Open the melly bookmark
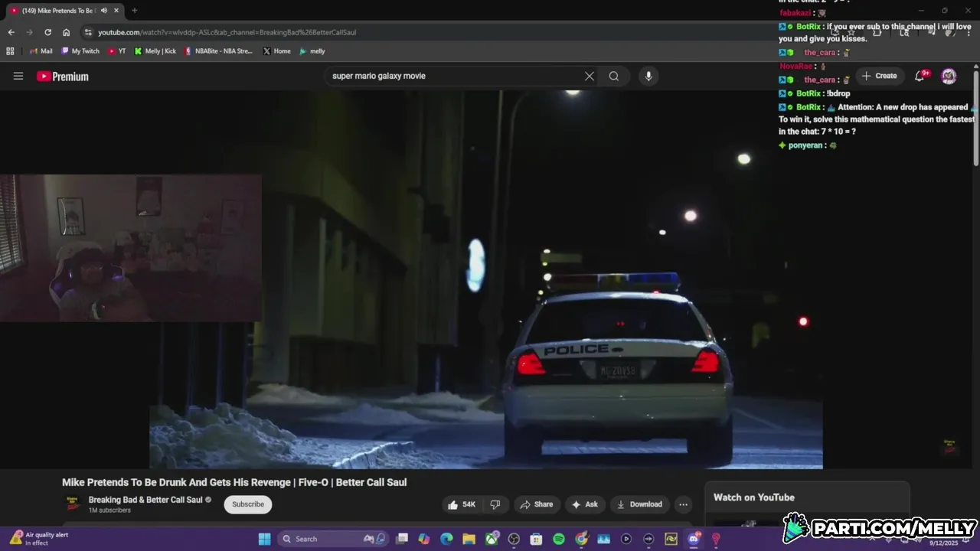Image resolution: width=980 pixels, height=551 pixels. 312,51
